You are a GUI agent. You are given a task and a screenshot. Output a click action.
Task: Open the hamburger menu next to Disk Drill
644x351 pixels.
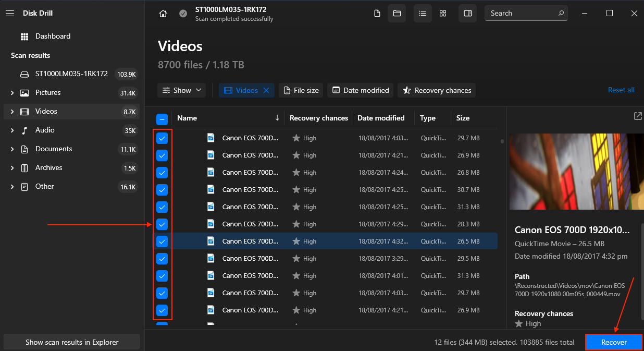[10, 13]
